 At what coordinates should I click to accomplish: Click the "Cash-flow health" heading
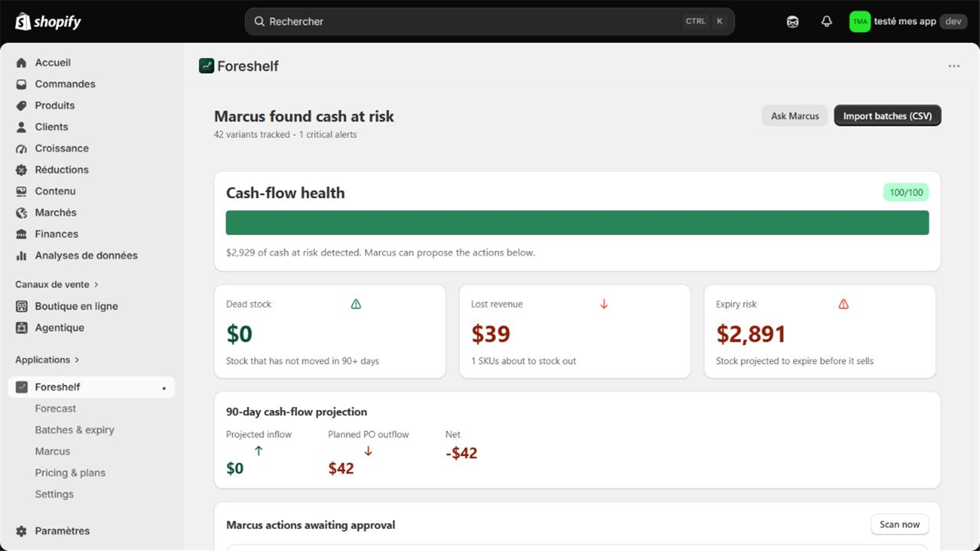285,193
